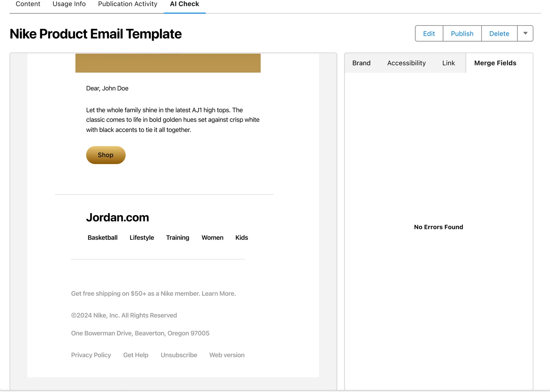Delete the email template
Viewport: 550px width, 392px height.
pos(499,33)
